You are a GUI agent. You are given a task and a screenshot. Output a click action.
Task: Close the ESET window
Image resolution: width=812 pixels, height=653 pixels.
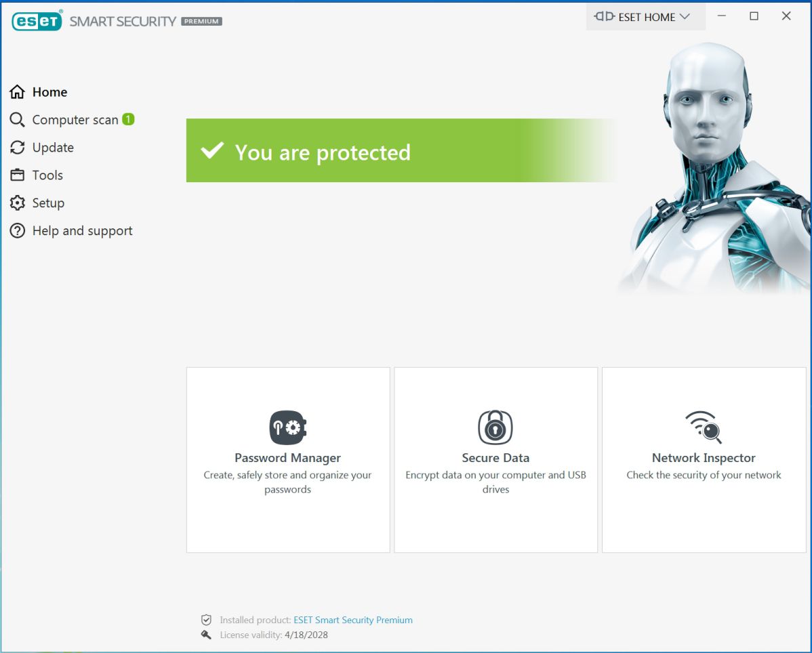pos(786,16)
